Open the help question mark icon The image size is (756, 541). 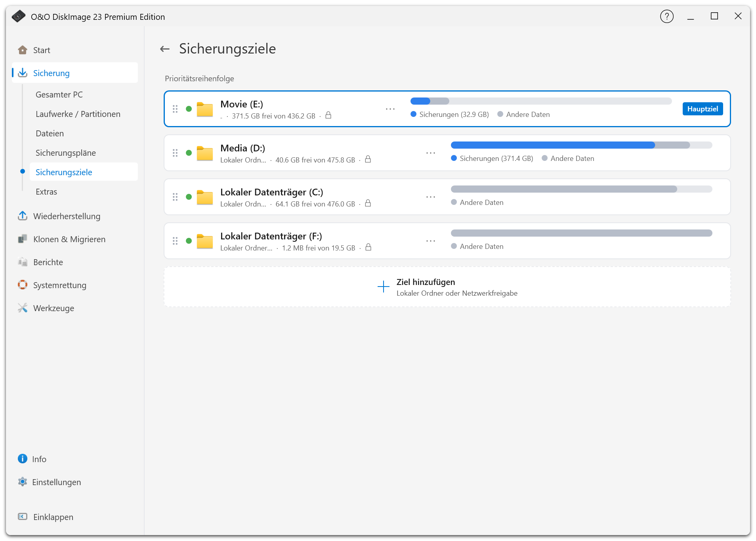(667, 16)
